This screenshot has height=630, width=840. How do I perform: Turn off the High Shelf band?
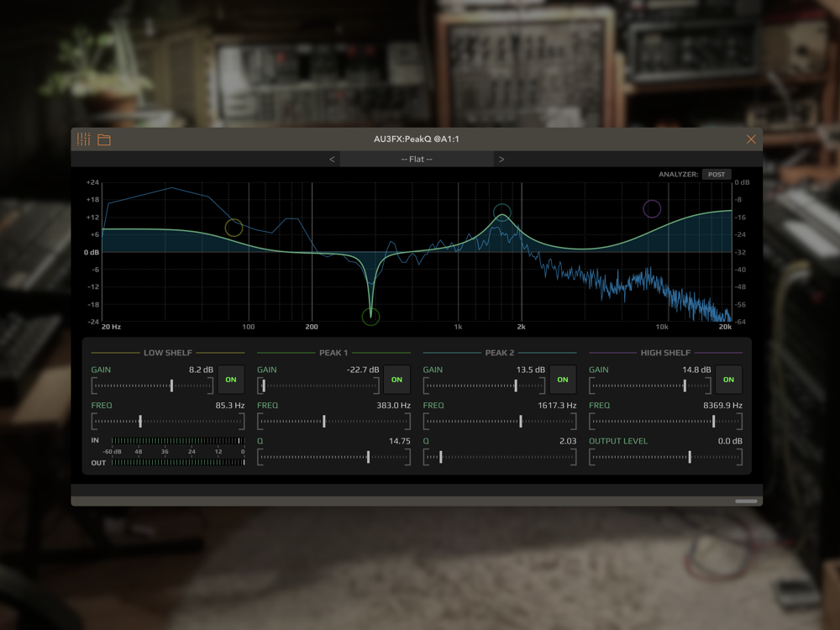tap(728, 380)
